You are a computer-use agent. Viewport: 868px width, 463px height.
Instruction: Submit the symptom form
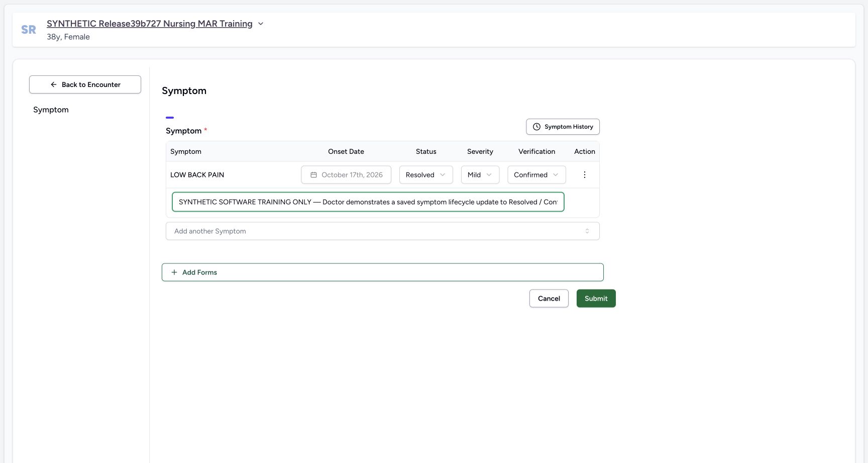tap(596, 299)
